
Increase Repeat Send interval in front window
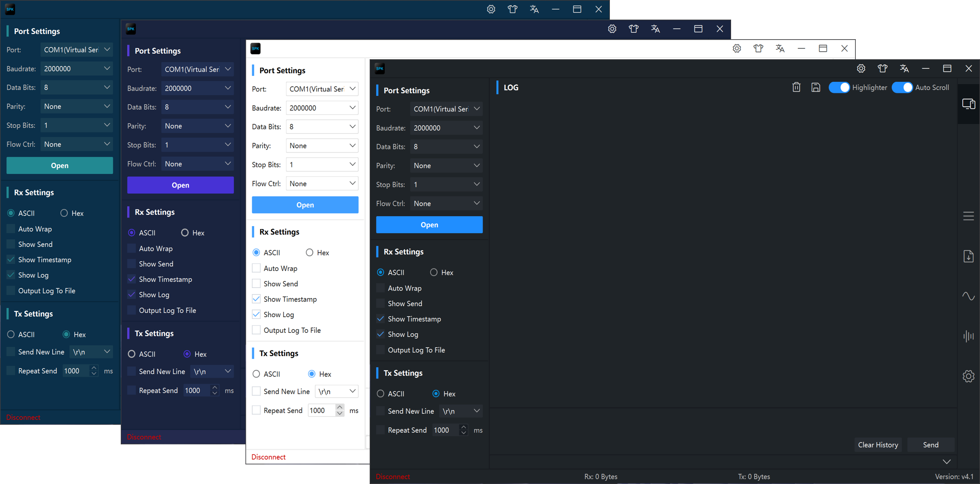(x=463, y=427)
